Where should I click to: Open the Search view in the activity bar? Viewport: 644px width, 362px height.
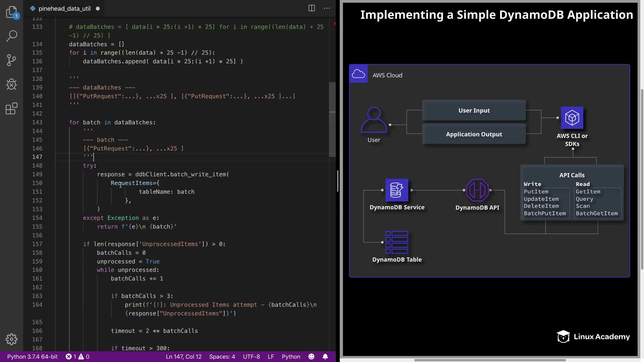(x=12, y=36)
